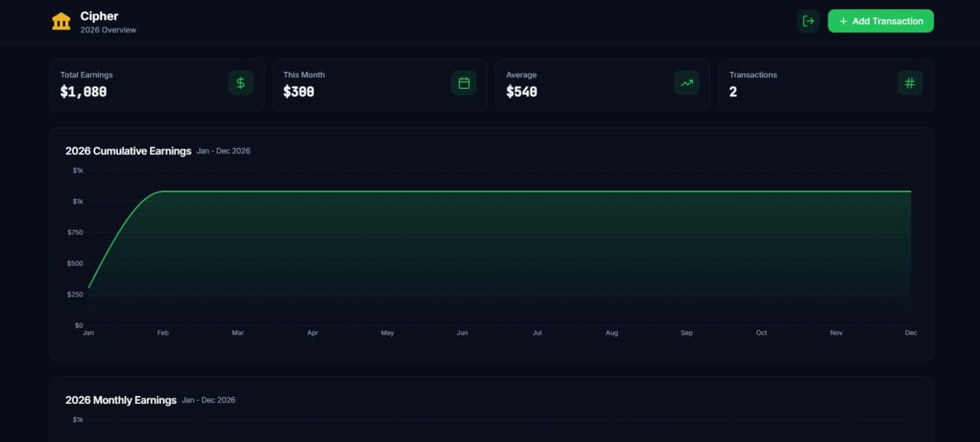Image resolution: width=980 pixels, height=442 pixels.
Task: Click the Cipher bank building logo
Action: pyautogui.click(x=61, y=21)
